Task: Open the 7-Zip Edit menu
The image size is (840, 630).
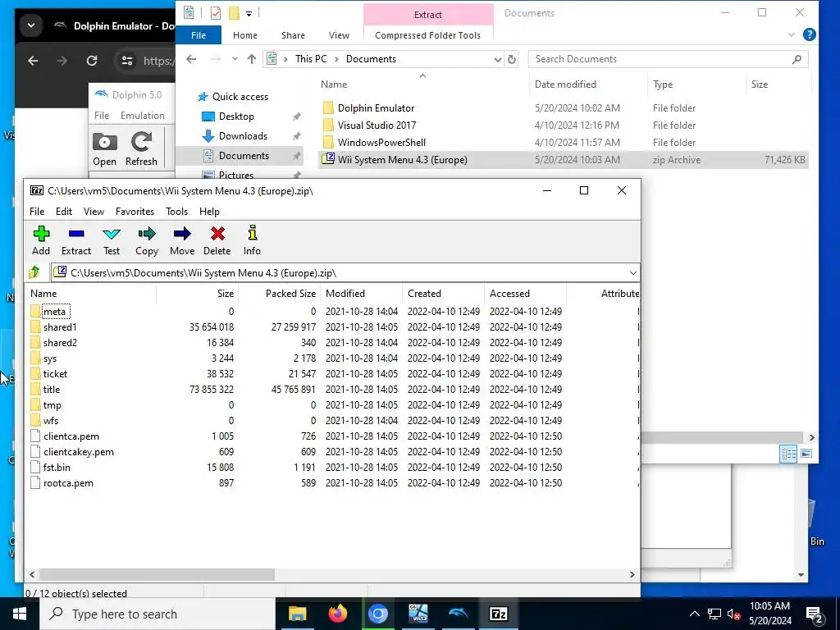Action: pyautogui.click(x=64, y=212)
